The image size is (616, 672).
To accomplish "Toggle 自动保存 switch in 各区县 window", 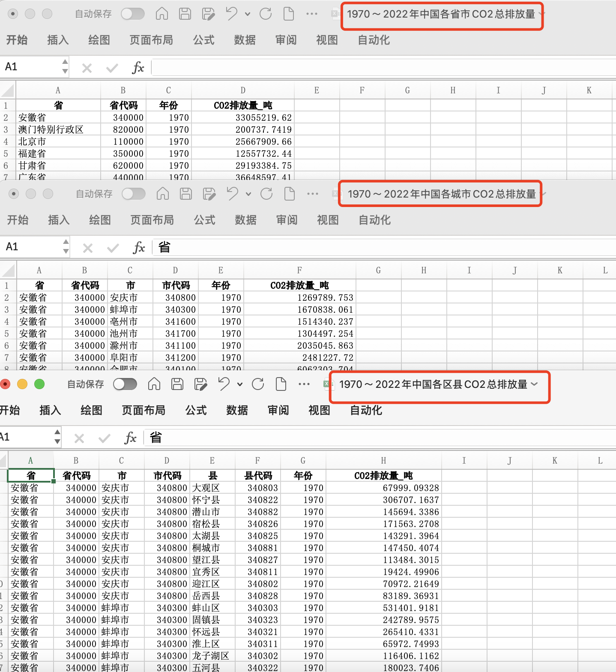I will [125, 384].
